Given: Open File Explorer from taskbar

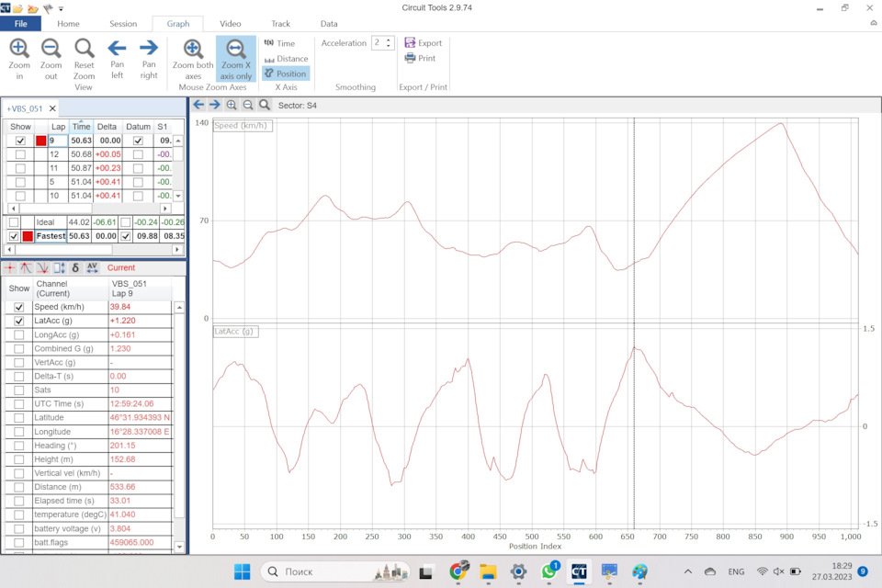Looking at the screenshot, I should (488, 571).
